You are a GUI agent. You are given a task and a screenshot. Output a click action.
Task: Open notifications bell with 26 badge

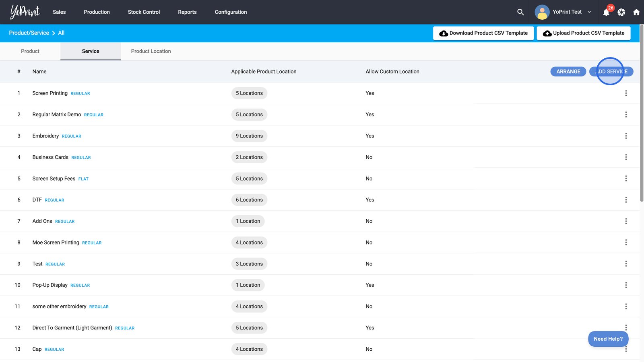pos(606,12)
